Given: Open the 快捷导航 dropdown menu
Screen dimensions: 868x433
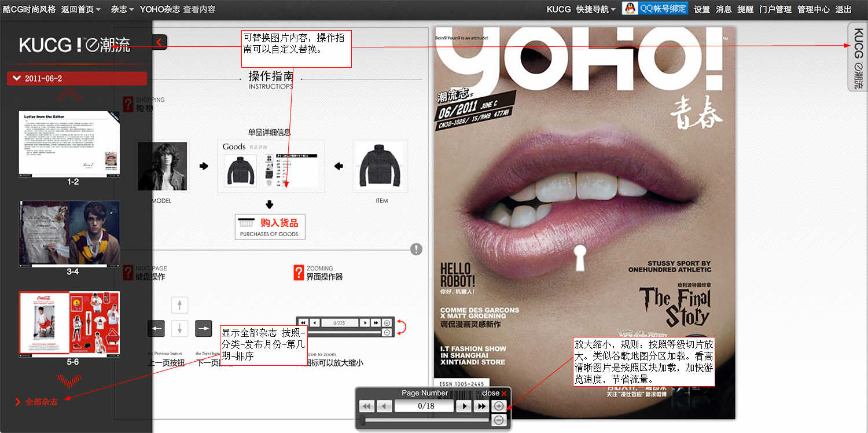Looking at the screenshot, I should (x=596, y=9).
